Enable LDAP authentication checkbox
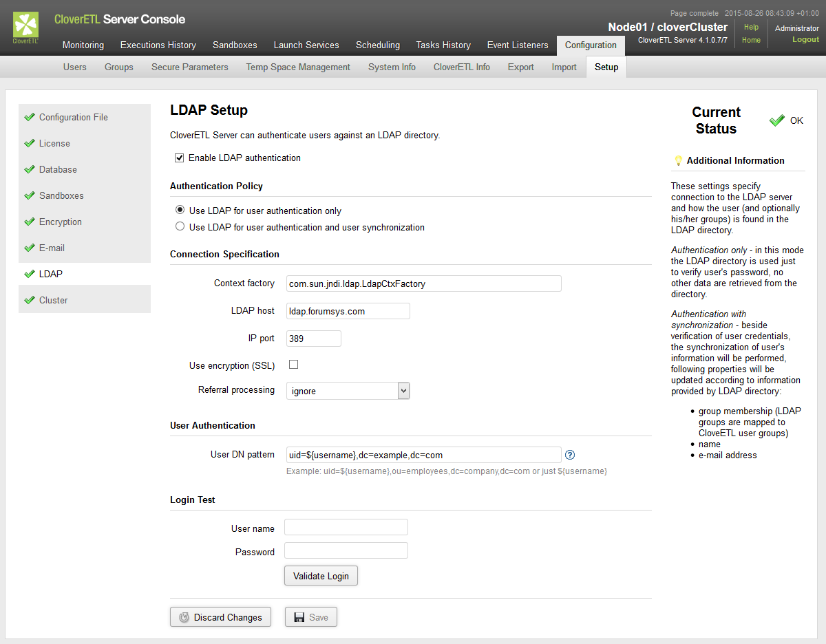The image size is (826, 644). point(180,158)
